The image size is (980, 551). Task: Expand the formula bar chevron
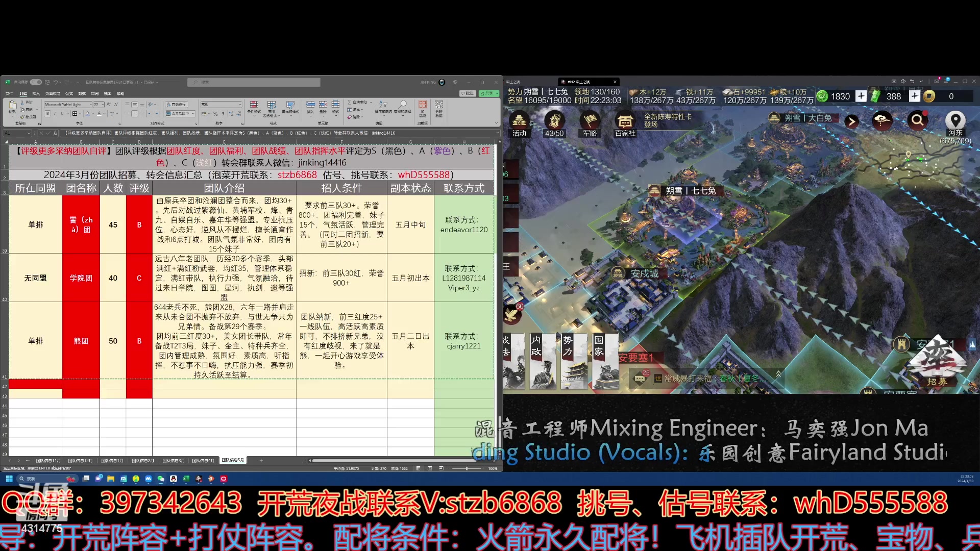tap(497, 133)
